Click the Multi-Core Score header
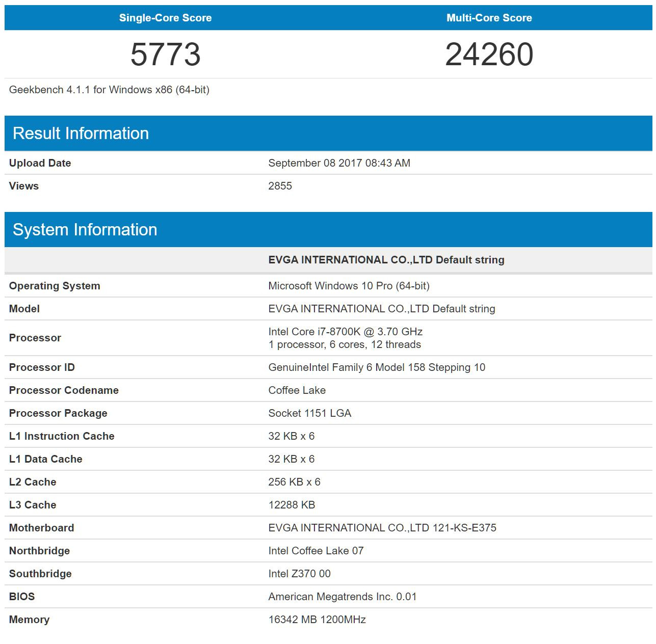The width and height of the screenshot is (656, 644). [489, 18]
